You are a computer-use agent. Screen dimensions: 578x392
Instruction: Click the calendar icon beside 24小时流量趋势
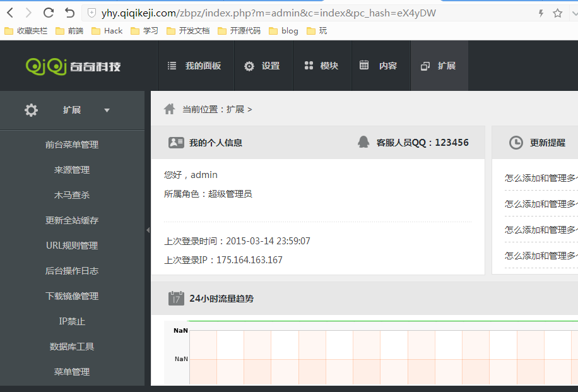176,299
